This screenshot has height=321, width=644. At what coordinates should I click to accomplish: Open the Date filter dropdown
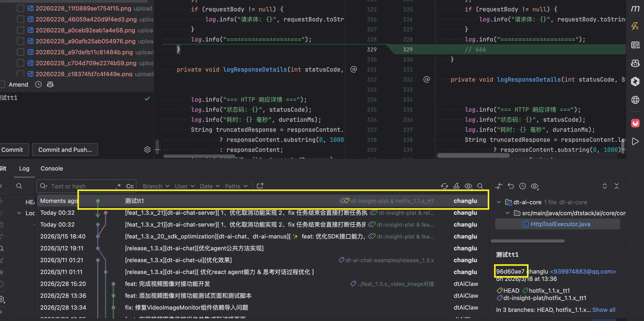[x=209, y=186]
